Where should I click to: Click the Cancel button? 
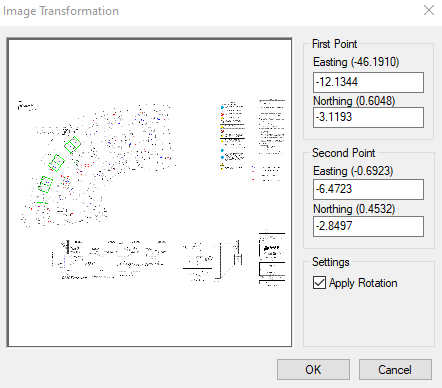tap(395, 369)
